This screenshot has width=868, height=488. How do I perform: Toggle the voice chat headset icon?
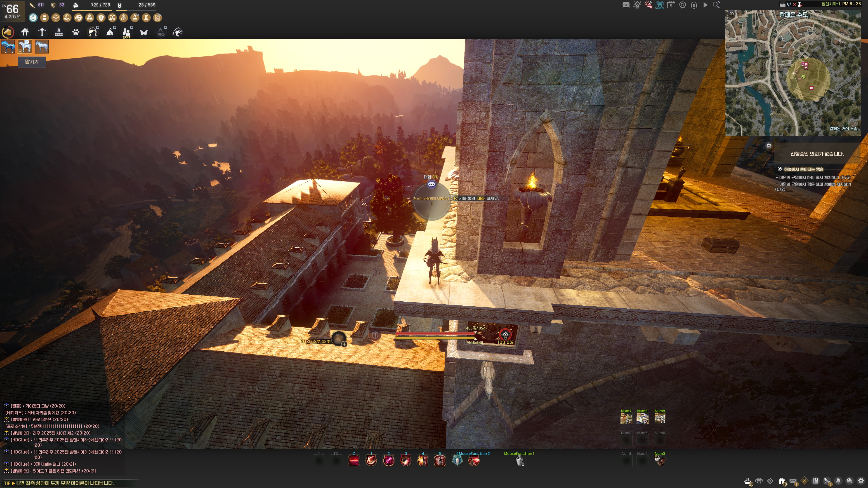694,5
